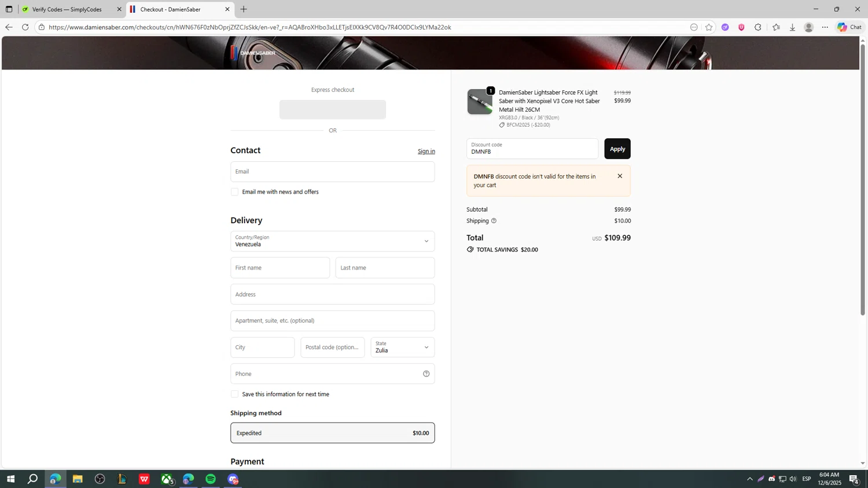Click the express checkout button
This screenshot has height=488, width=868.
pyautogui.click(x=333, y=110)
